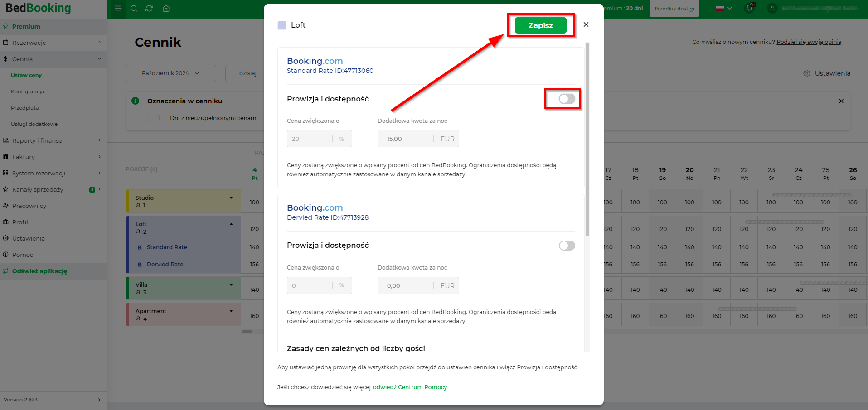Click the calendar horizontal scrollbar
Image resolution: width=868 pixels, height=410 pixels.
(x=247, y=331)
